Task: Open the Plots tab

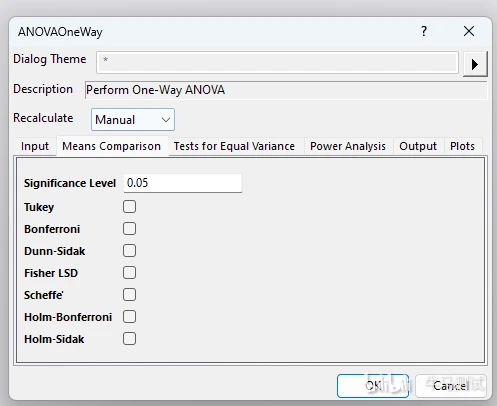Action: (462, 146)
